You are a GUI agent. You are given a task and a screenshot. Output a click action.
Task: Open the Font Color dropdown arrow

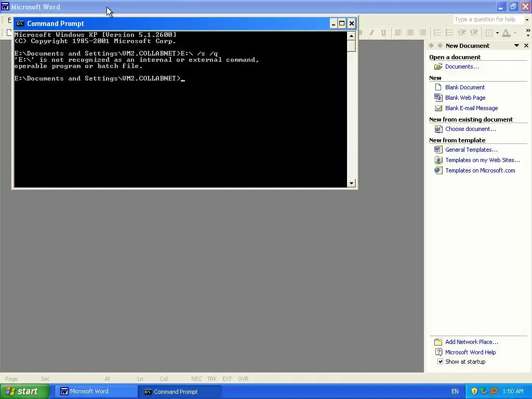pyautogui.click(x=515, y=33)
